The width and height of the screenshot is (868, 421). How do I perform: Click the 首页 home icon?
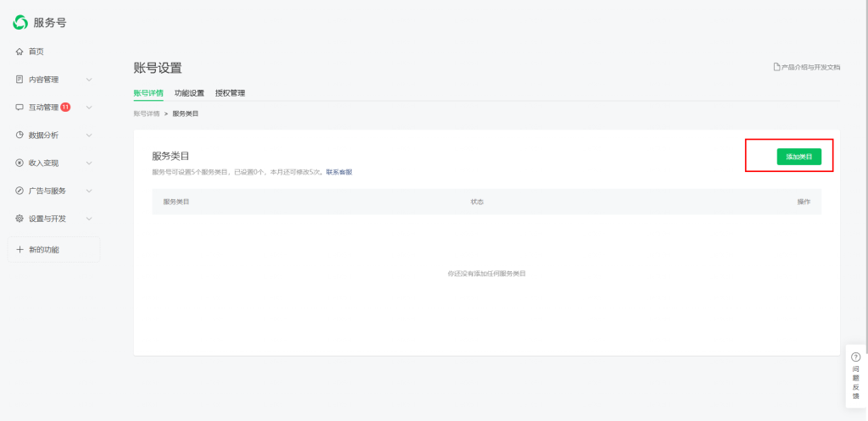[x=19, y=52]
